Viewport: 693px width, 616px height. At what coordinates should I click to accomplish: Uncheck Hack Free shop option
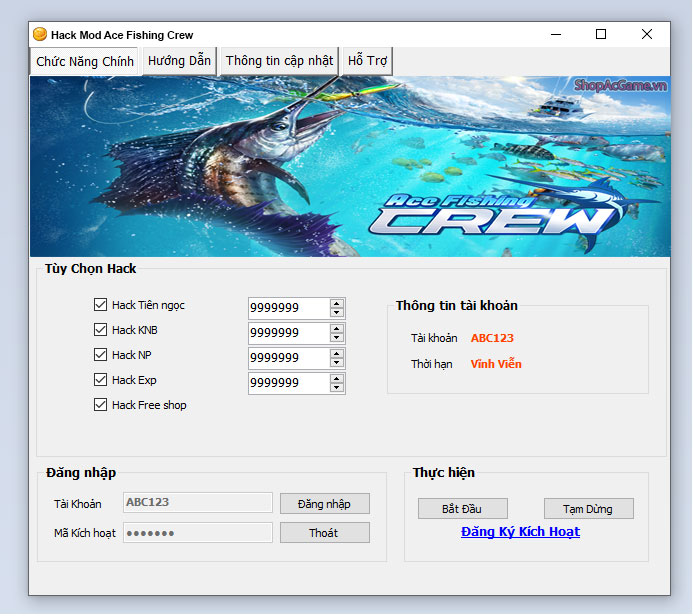point(100,405)
